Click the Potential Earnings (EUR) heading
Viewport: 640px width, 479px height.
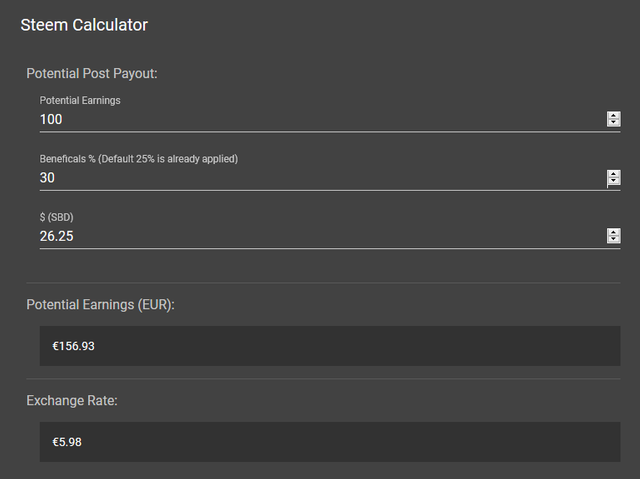tap(100, 305)
